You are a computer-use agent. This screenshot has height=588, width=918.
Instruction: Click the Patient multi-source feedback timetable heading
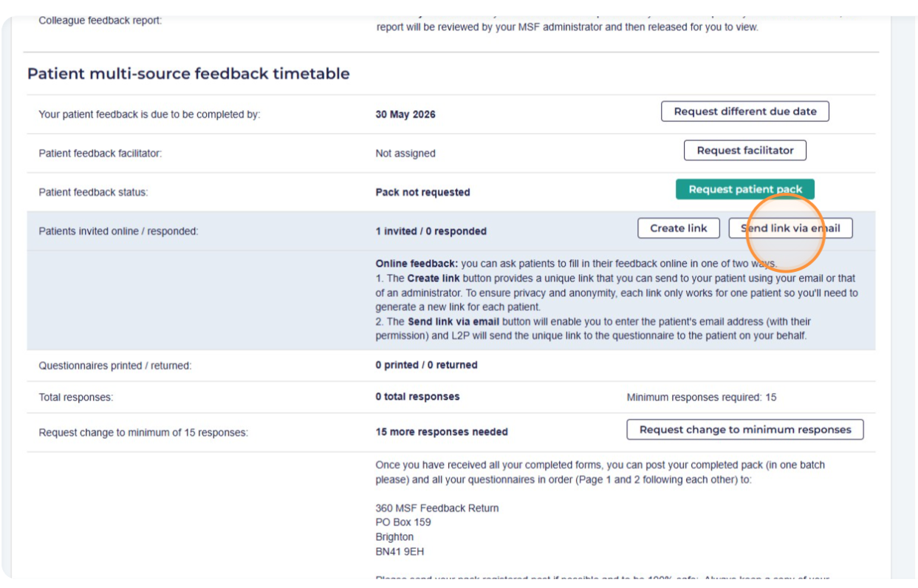188,74
